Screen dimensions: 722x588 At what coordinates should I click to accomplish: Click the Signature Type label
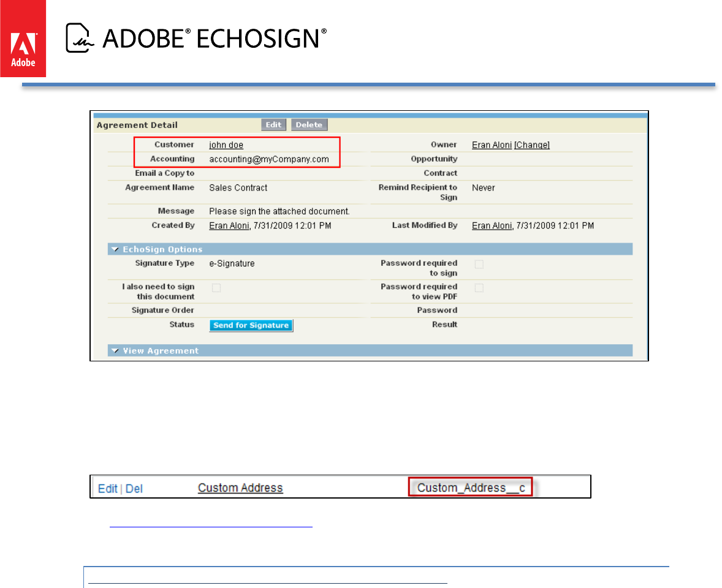pyautogui.click(x=164, y=263)
